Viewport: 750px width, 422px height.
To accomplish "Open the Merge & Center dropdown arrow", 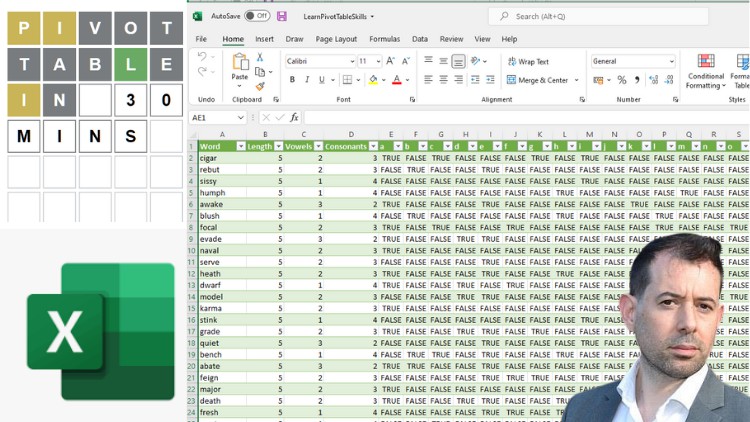I will (x=576, y=80).
